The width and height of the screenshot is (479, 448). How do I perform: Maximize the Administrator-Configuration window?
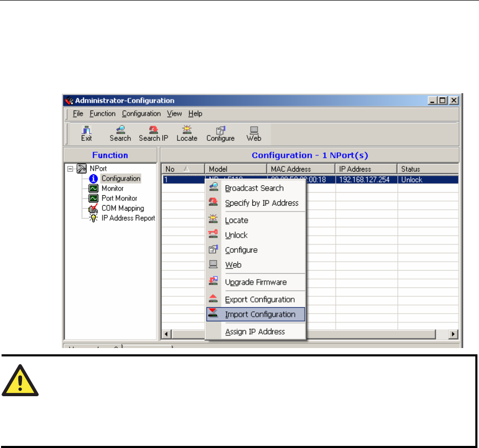(443, 100)
